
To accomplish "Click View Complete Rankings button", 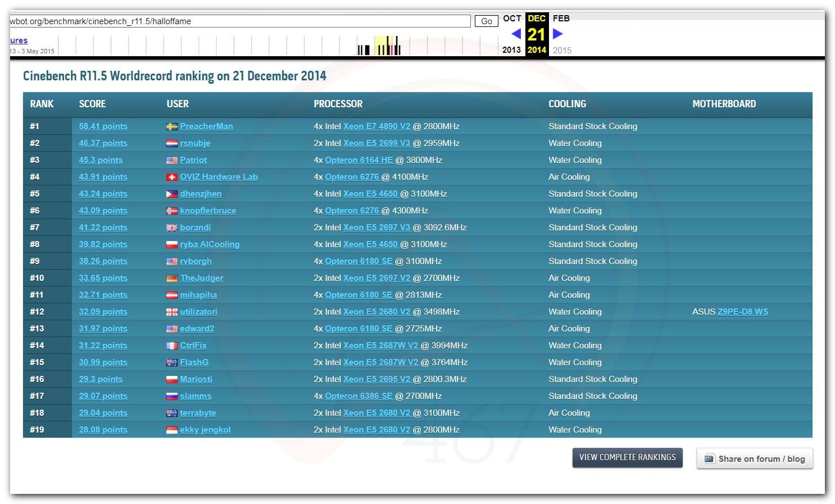I will click(x=628, y=457).
